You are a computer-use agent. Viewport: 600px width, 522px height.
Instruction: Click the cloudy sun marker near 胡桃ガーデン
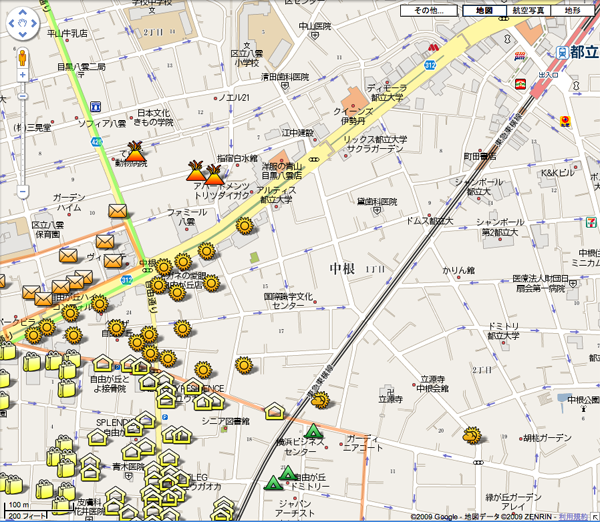click(471, 435)
